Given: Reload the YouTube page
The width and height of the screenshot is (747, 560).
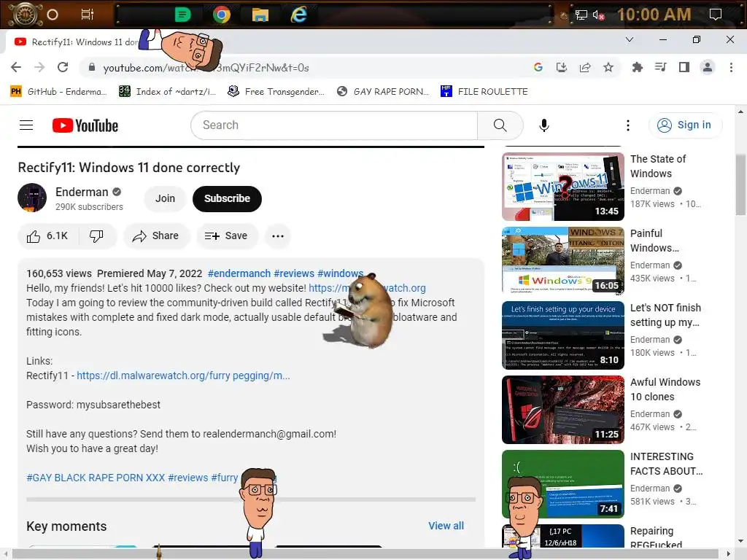Looking at the screenshot, I should tap(63, 68).
